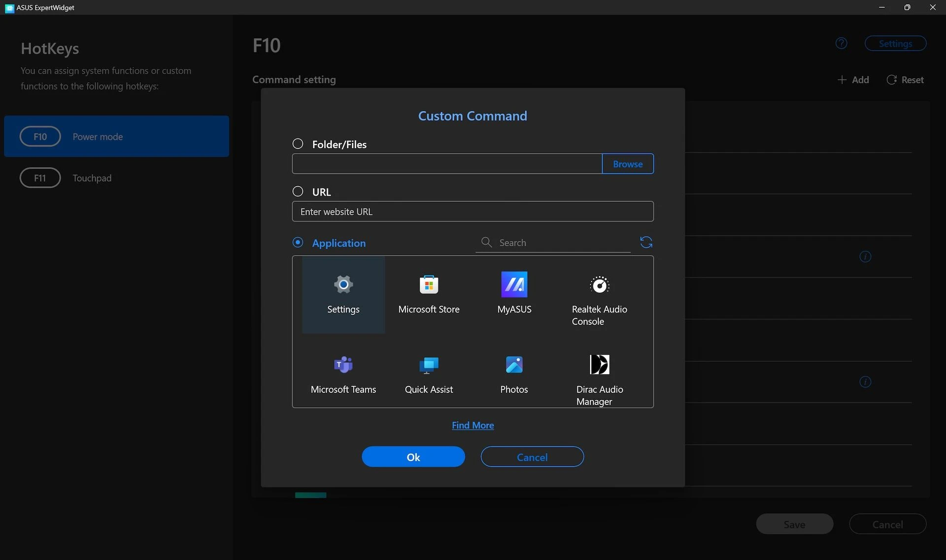Click the Save button at bottom

coord(794,524)
